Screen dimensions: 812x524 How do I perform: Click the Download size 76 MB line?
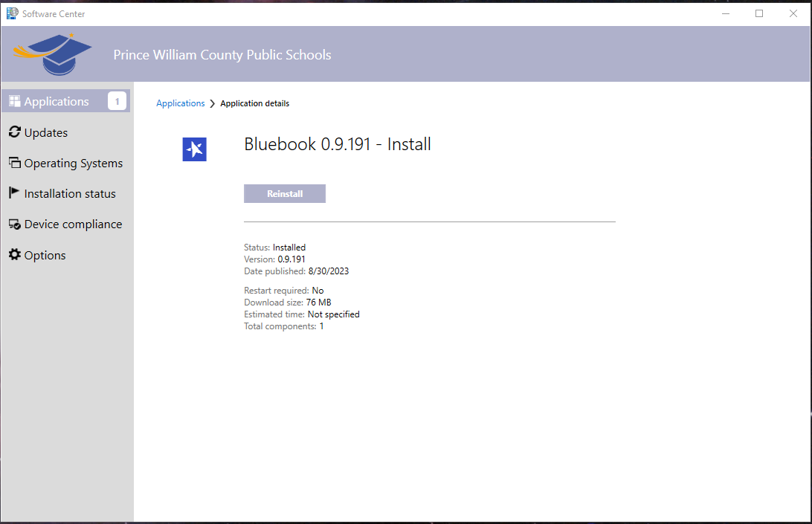click(288, 303)
